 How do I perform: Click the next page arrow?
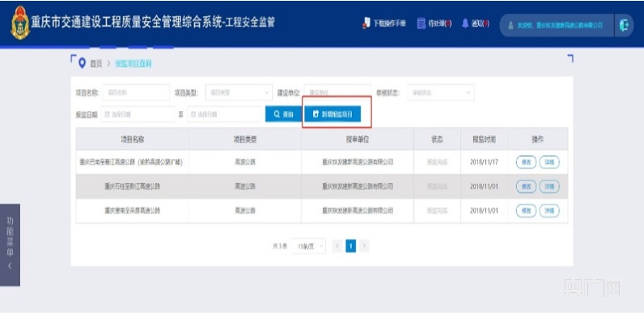coord(364,246)
